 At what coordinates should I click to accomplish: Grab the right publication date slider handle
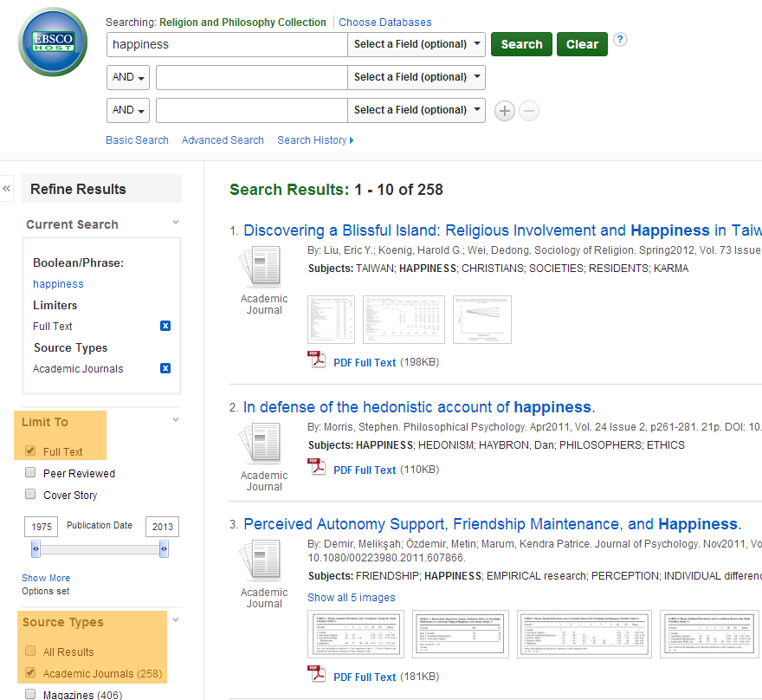coord(164,549)
